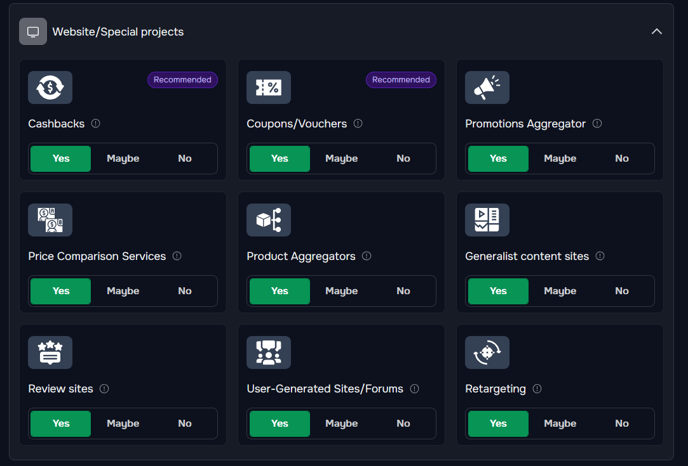This screenshot has height=466, width=688.
Task: Click the Website/Special projects monitor icon
Action: point(33,32)
